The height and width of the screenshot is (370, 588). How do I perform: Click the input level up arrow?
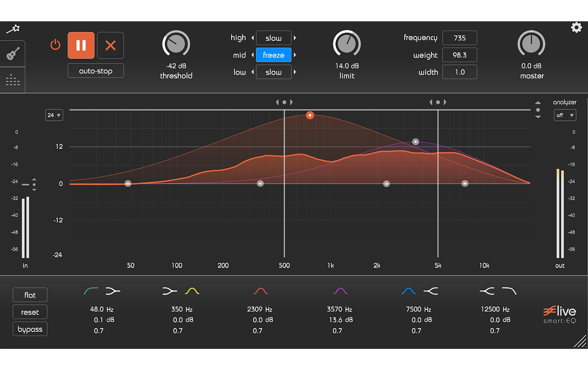pos(34,179)
